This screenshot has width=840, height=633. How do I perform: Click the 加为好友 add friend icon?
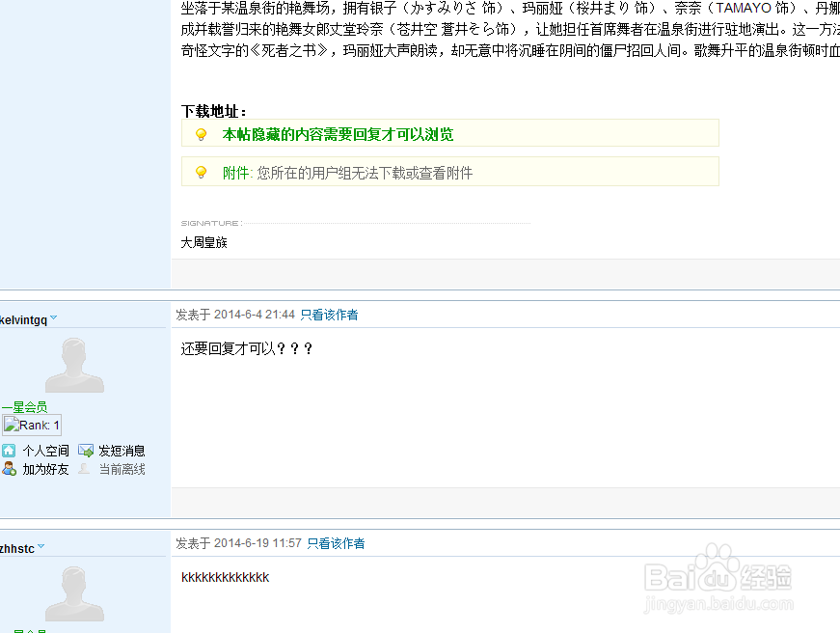[9, 469]
